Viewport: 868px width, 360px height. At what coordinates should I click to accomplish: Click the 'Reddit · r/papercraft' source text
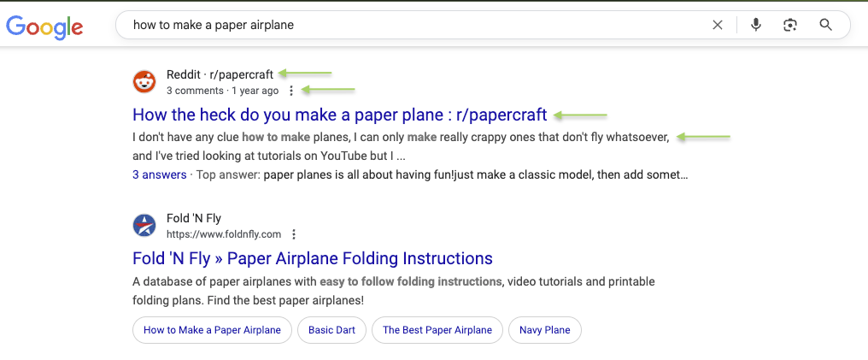click(220, 74)
